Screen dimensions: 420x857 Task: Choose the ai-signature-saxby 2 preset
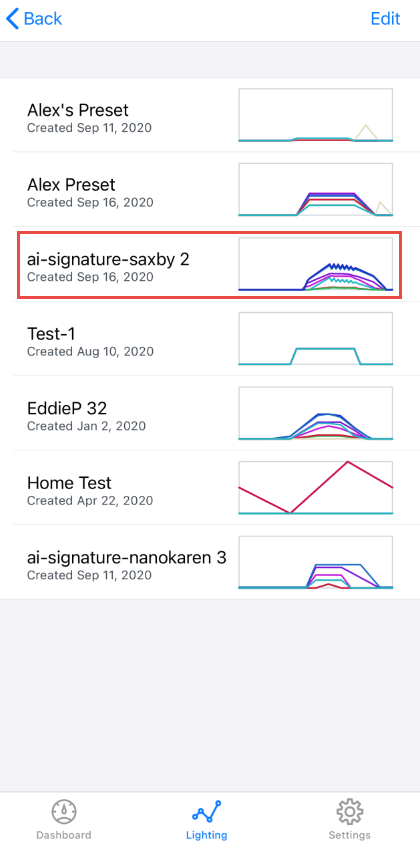(210, 265)
